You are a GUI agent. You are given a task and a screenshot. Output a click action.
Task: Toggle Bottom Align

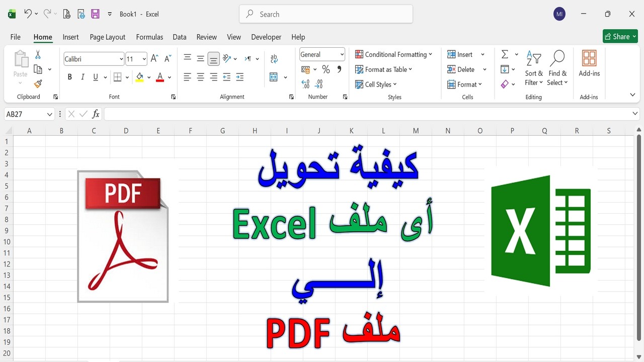pos(213,59)
